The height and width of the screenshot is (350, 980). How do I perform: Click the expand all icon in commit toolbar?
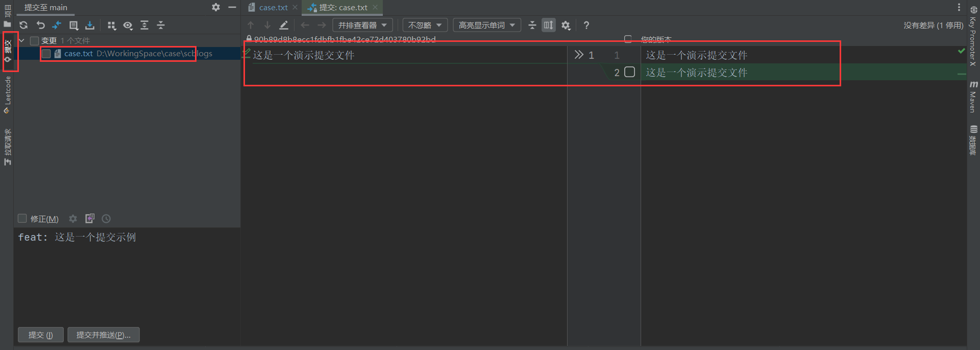pyautogui.click(x=144, y=25)
